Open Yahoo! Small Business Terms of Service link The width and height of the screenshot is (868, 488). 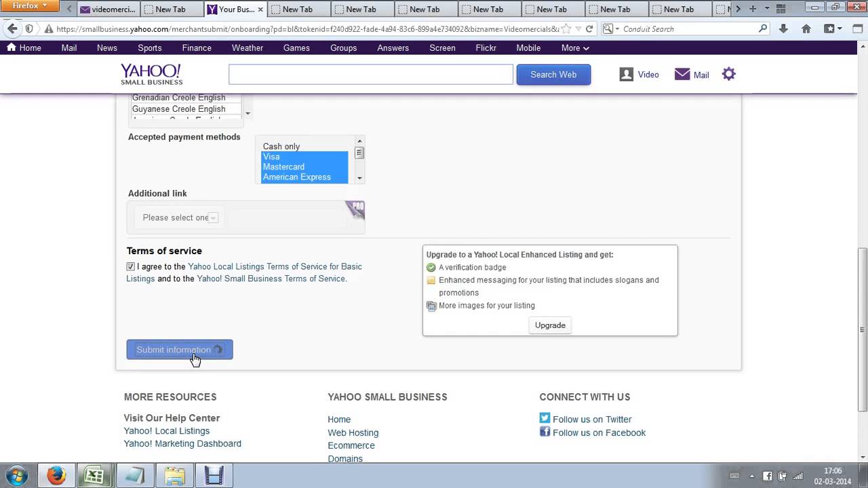click(271, 279)
